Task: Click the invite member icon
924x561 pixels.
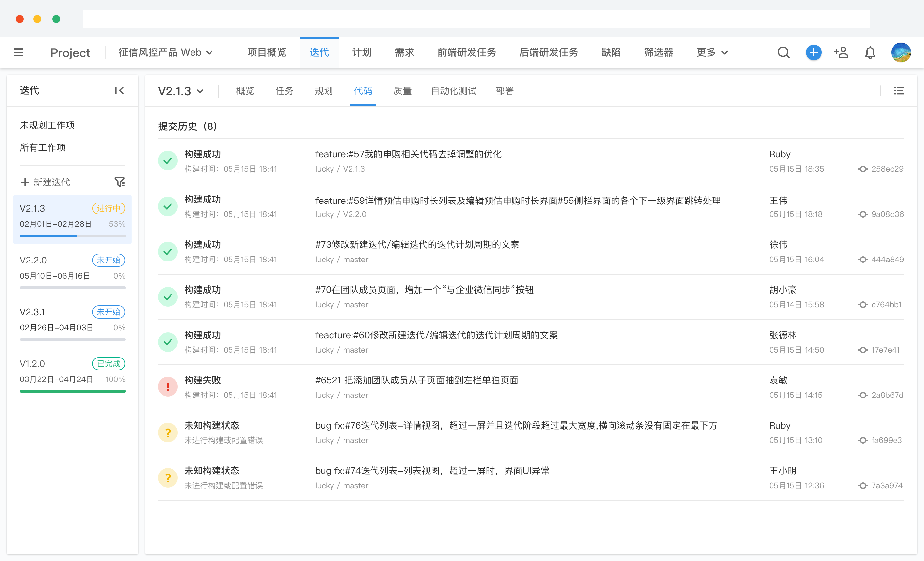Action: (841, 52)
